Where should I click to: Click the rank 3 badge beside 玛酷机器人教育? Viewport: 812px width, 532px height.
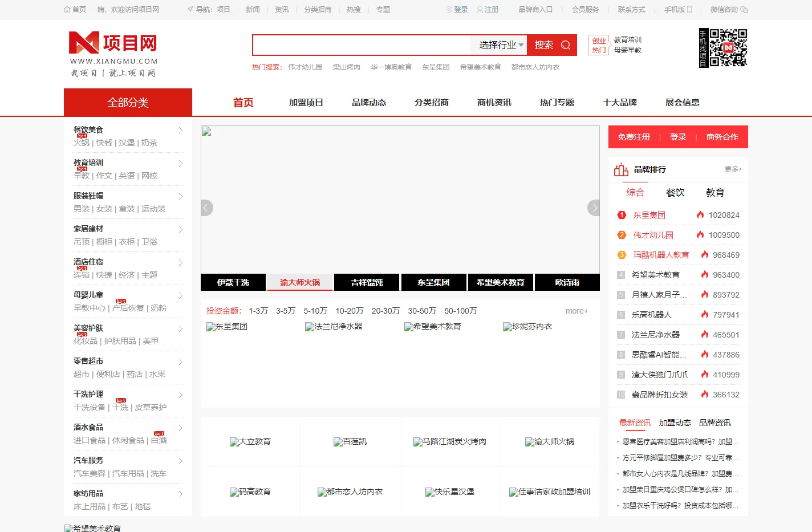tap(622, 255)
